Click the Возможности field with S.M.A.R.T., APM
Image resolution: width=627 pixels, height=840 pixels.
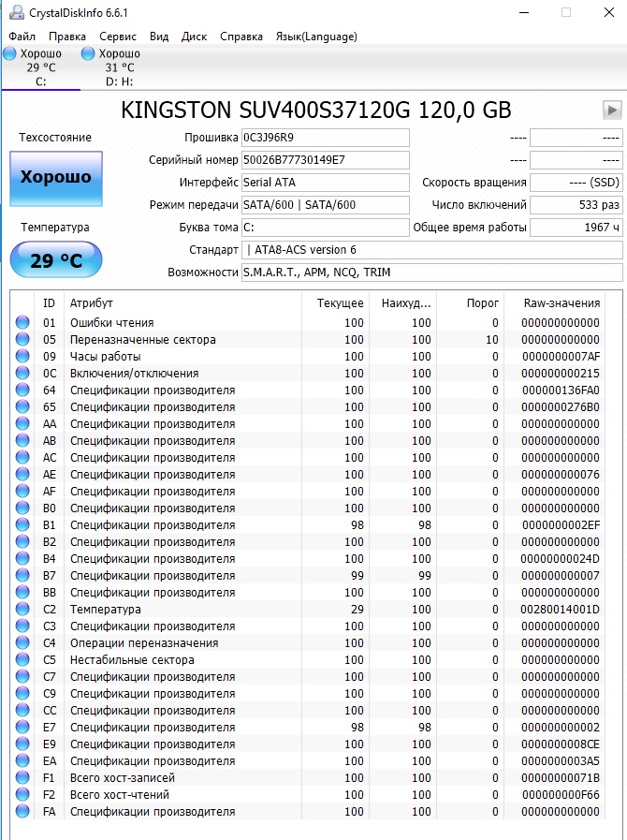[431, 273]
